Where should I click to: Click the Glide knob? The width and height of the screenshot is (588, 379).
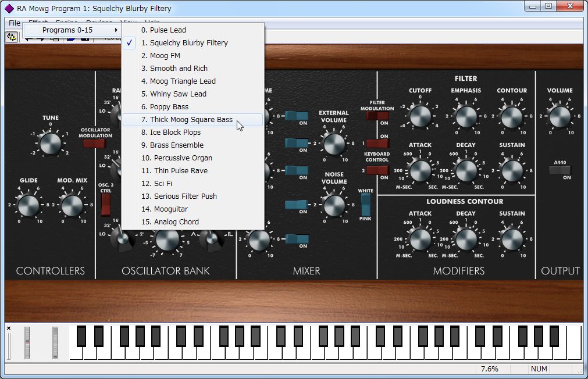pyautogui.click(x=28, y=205)
